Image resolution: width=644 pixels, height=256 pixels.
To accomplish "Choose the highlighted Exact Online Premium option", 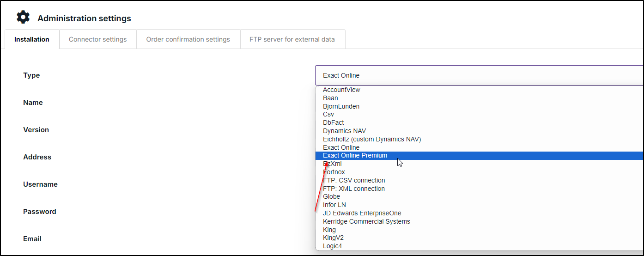I will (x=479, y=155).
